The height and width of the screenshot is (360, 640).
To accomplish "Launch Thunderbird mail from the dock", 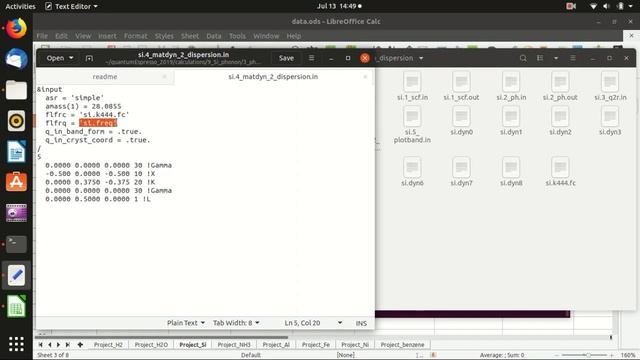I will pos(16,60).
